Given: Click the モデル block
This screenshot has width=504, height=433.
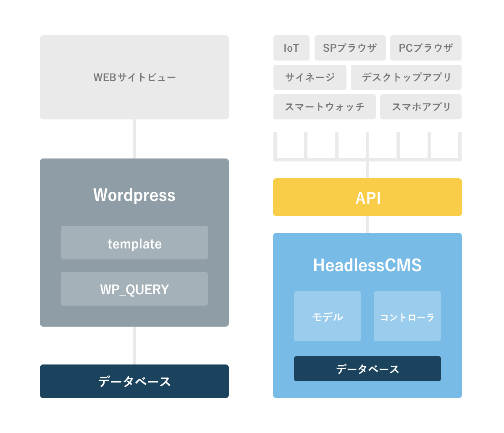Looking at the screenshot, I should [328, 316].
